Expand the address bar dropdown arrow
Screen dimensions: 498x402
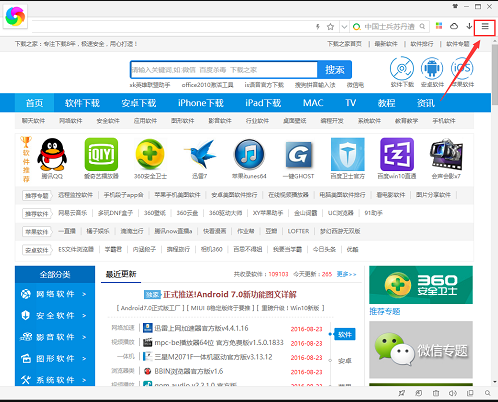344,27
